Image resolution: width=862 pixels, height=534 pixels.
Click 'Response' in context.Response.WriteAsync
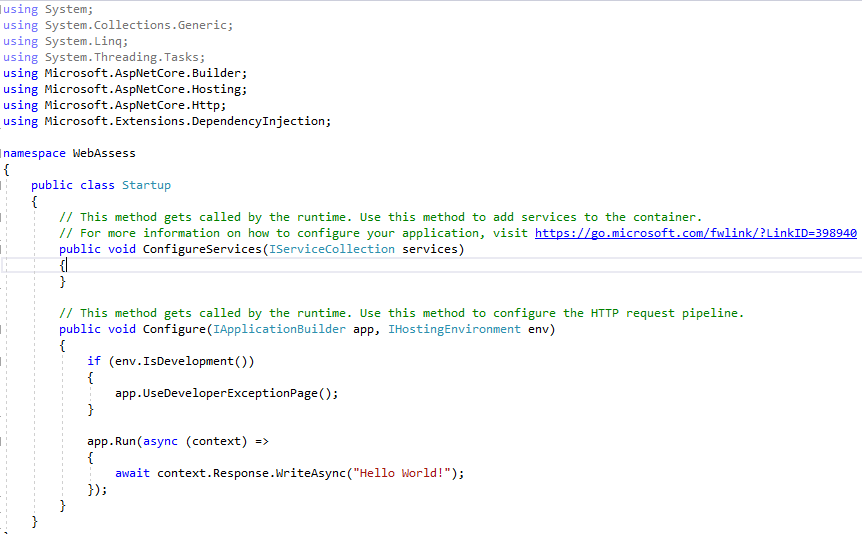pyautogui.click(x=241, y=474)
